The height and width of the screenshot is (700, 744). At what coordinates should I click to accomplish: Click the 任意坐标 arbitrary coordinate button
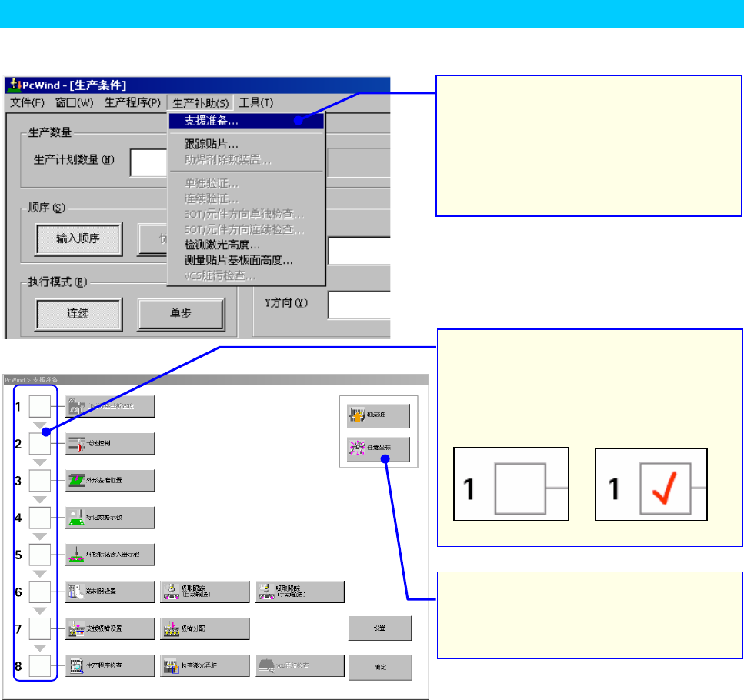coord(379,448)
